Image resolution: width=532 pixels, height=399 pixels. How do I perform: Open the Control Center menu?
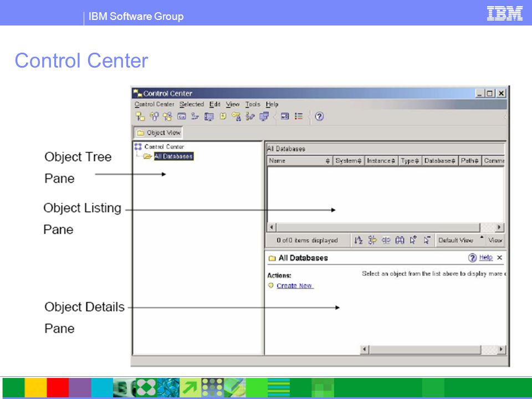pos(154,104)
